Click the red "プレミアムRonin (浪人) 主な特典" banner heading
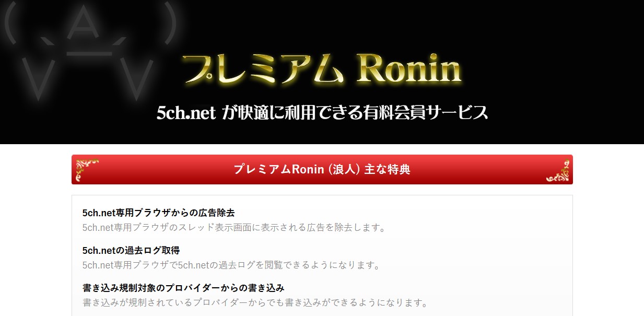The width and height of the screenshot is (644, 316). (x=322, y=169)
